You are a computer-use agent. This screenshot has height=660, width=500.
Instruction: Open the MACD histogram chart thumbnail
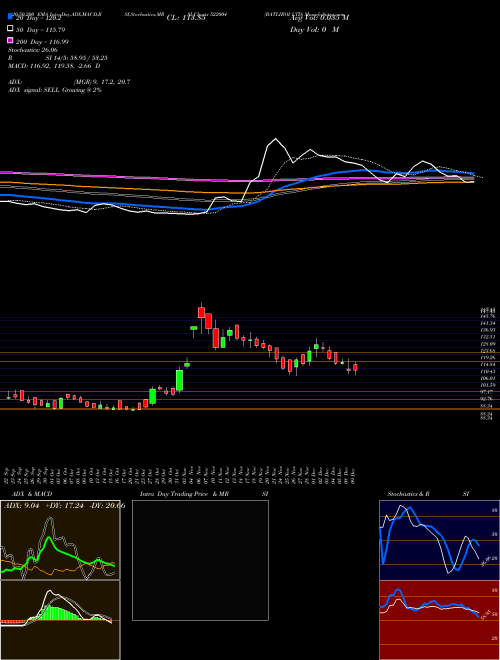60,620
